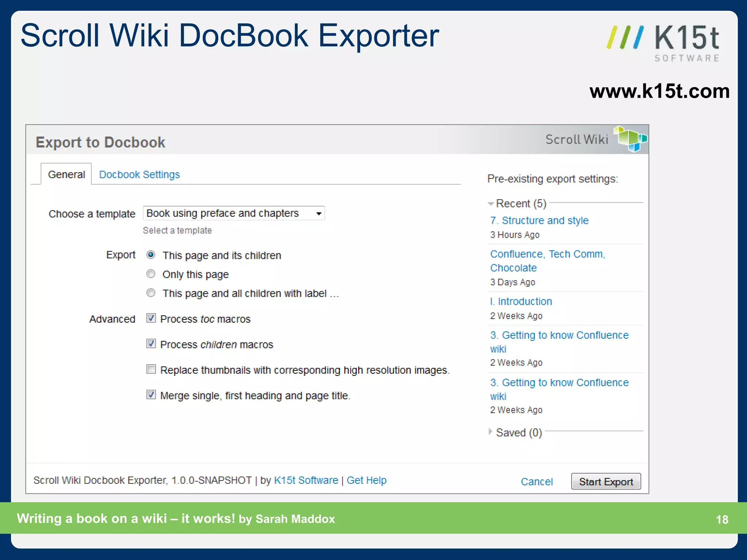Click the 'Pre-existing export settings:' label
Viewport: 747px width, 560px height.
[553, 179]
